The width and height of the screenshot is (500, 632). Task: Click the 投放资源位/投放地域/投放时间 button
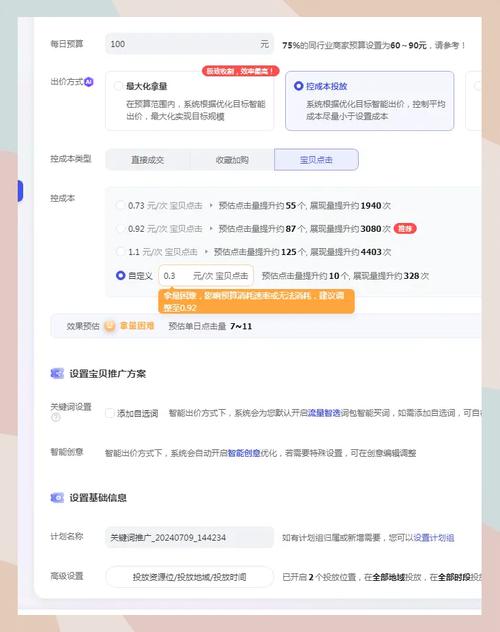189,577
